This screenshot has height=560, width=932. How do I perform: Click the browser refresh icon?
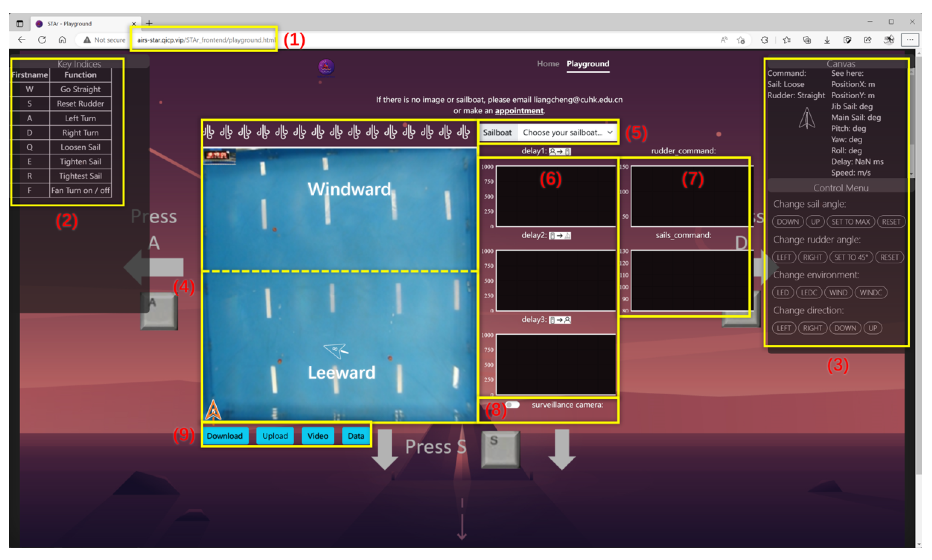[x=42, y=39]
